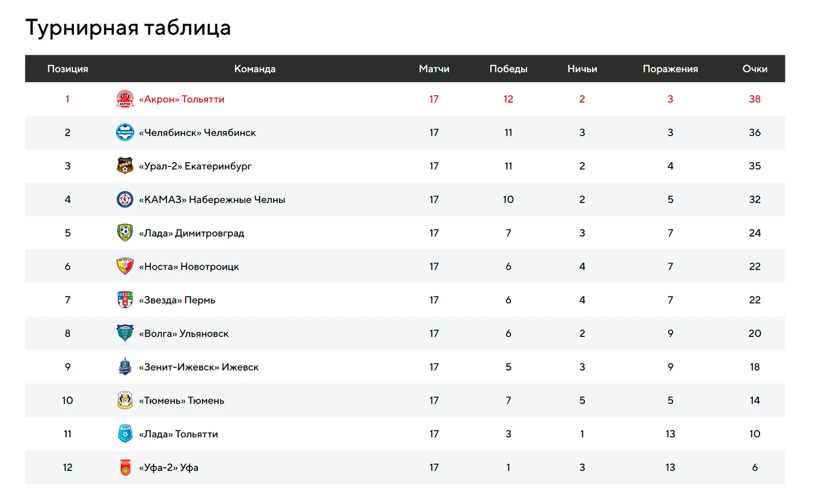This screenshot has width=819, height=504.
Task: Select the «Уфа-2» Уфа team name
Action: pos(169,468)
